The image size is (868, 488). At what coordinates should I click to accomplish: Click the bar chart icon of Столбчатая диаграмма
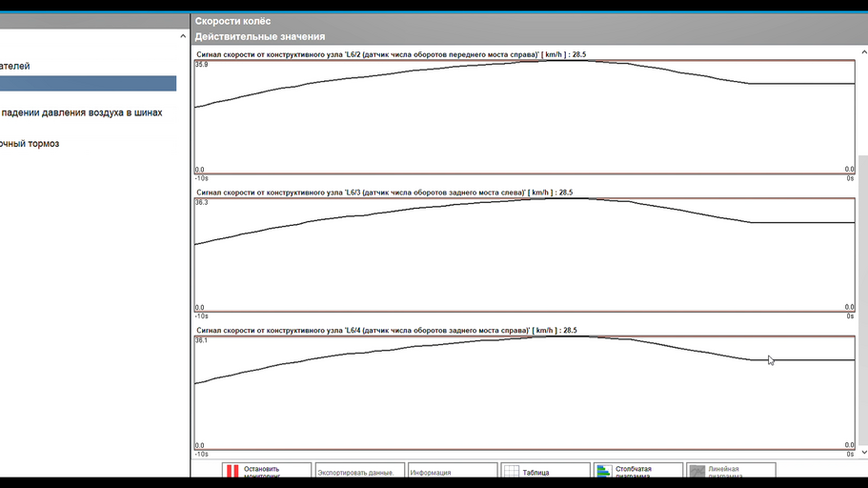(x=604, y=472)
